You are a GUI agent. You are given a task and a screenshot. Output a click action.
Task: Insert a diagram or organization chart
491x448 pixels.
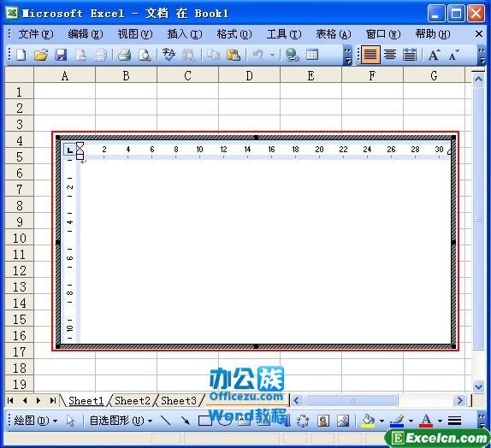coord(303,421)
